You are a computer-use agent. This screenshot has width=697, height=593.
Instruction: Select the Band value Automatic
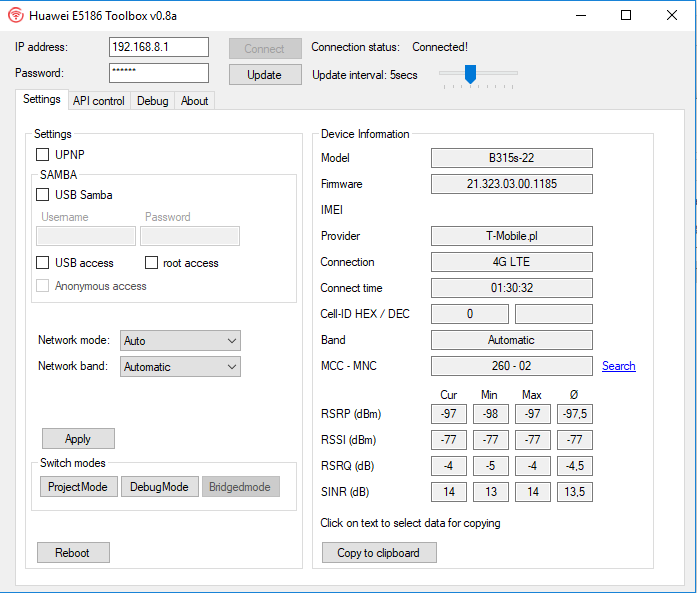coord(512,340)
